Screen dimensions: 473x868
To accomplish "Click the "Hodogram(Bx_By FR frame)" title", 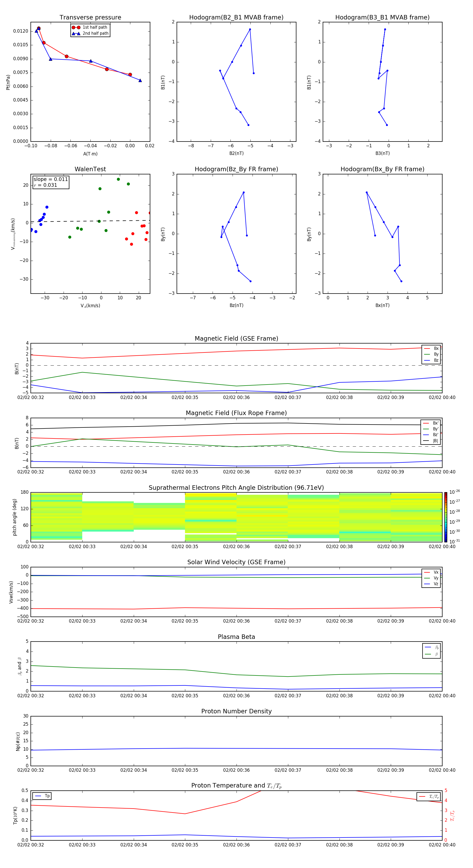I will point(382,169).
